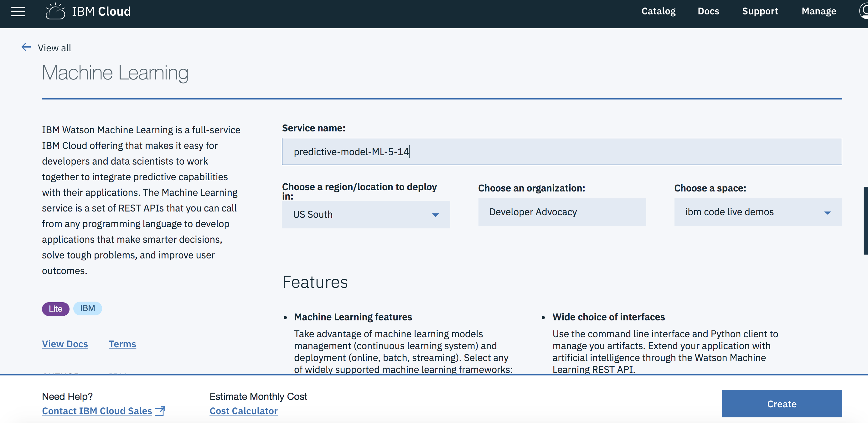This screenshot has width=868, height=423.
Task: Click the IBM tag badge
Action: click(x=87, y=308)
